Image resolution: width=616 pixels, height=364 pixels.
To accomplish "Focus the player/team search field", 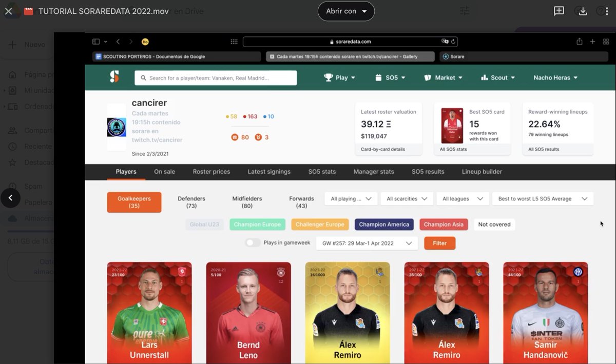I will tap(216, 78).
